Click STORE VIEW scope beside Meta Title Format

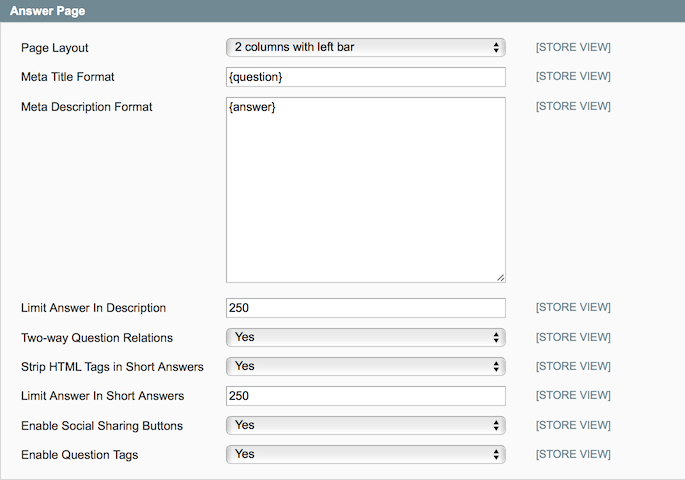point(573,76)
